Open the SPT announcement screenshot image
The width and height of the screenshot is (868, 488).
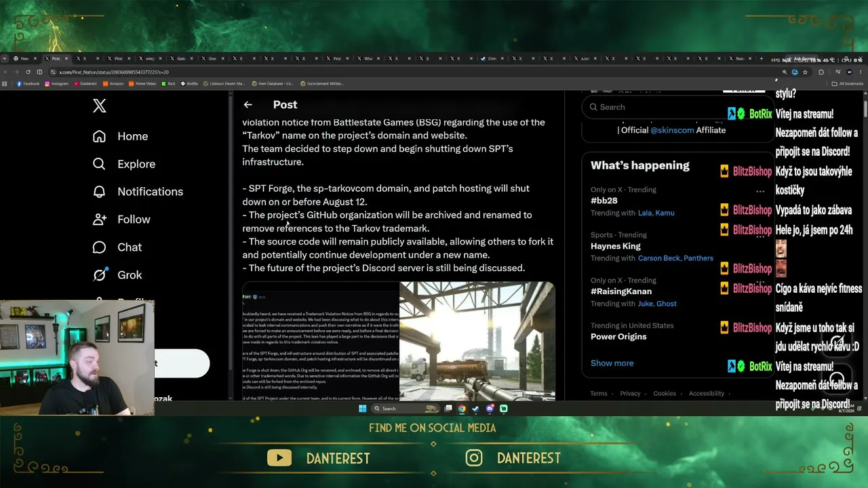pos(321,341)
